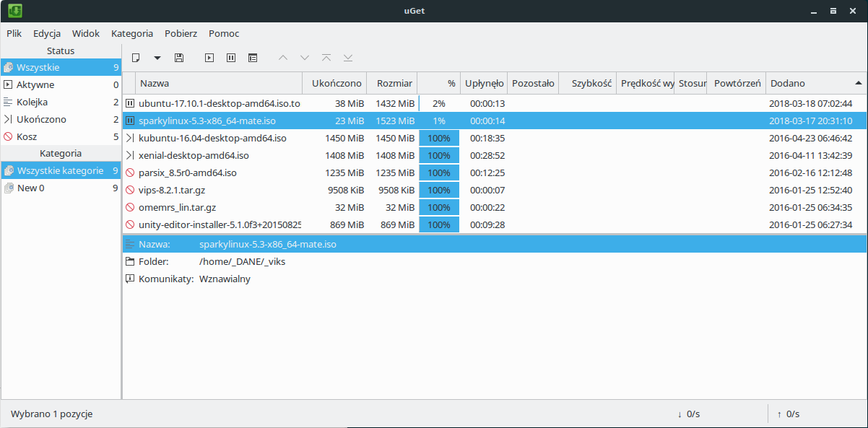Select the Aktywne status filter
868x428 pixels.
[x=61, y=84]
